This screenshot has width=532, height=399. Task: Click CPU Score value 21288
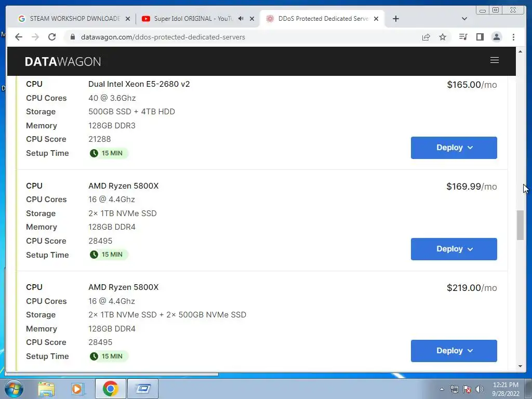100,139
